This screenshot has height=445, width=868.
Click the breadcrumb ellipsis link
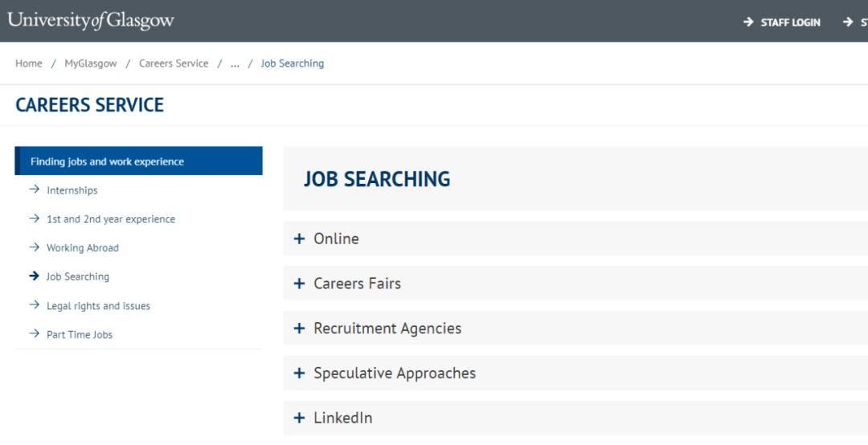click(235, 63)
